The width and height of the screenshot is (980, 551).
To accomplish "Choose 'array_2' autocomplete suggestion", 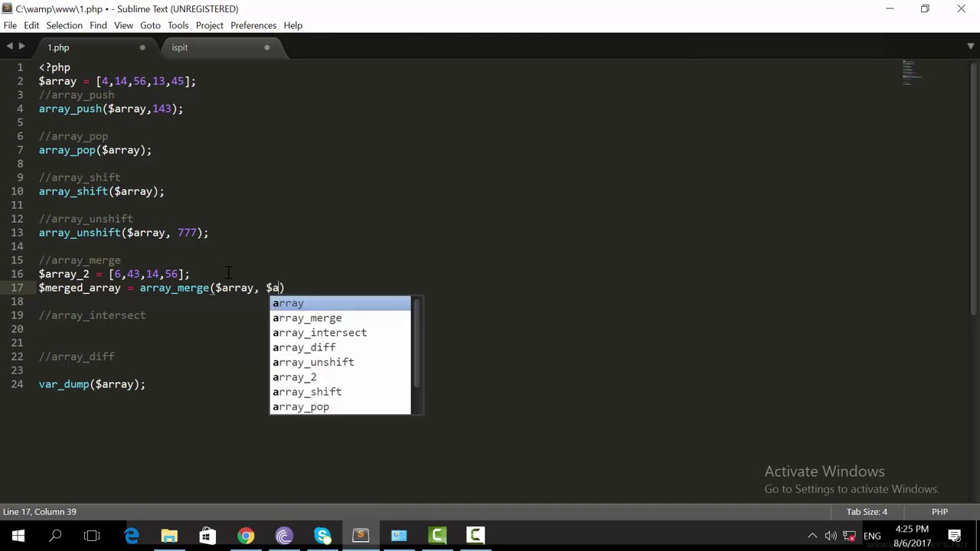I will click(x=341, y=377).
